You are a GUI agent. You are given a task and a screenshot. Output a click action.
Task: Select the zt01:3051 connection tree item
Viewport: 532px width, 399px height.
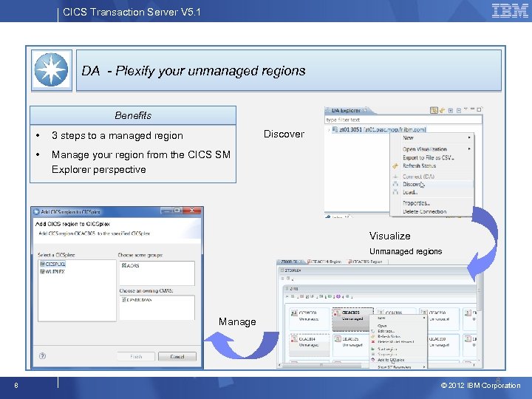(379, 129)
